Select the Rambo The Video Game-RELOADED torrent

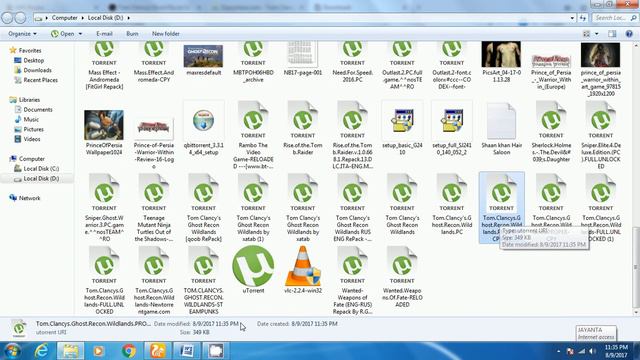[x=253, y=135]
